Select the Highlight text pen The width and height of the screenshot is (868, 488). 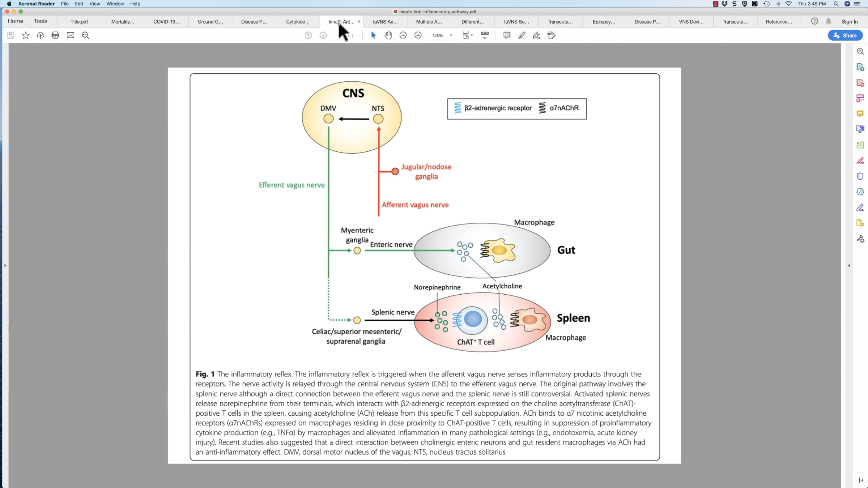(522, 35)
